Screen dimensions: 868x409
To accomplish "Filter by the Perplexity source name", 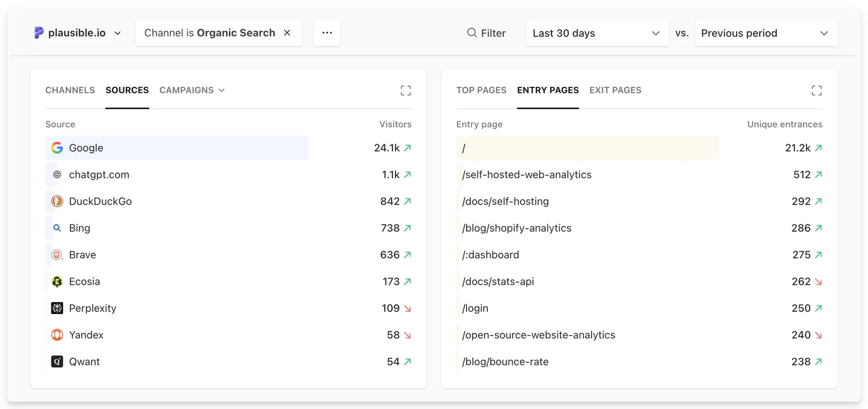I will [92, 308].
